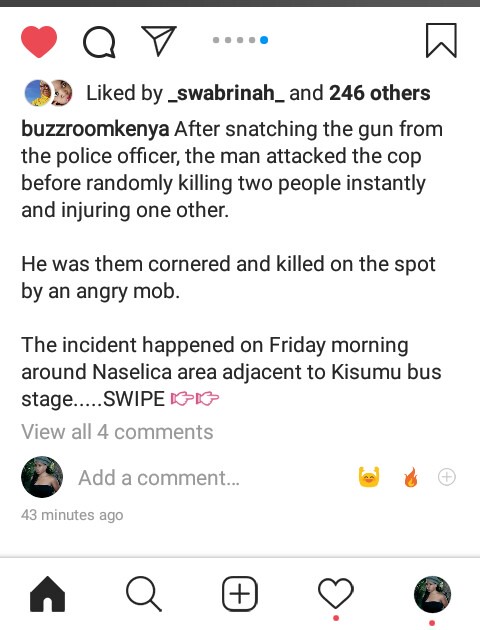Open Activity heart tab
This screenshot has width=480, height=630.
tap(336, 593)
